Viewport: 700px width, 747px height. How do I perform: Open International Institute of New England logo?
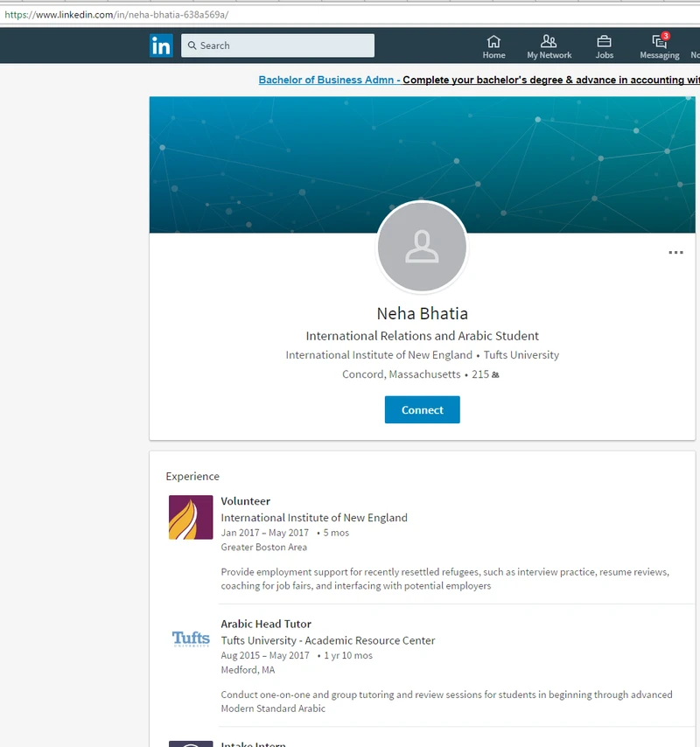(191, 517)
